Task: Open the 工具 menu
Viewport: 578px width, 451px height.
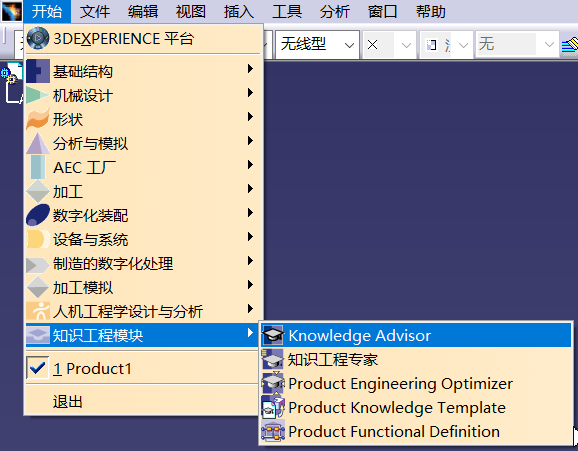Action: click(x=287, y=11)
